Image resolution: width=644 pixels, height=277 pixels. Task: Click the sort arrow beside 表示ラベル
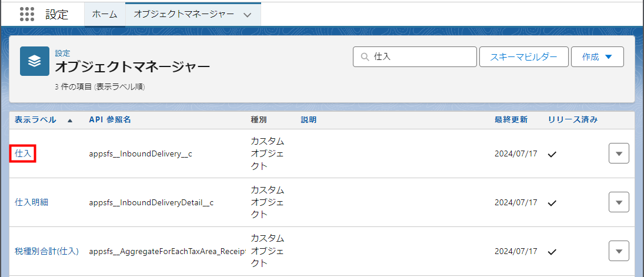[x=70, y=120]
